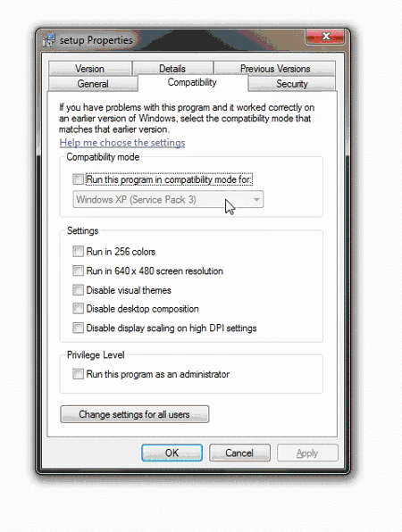Image resolution: width=402 pixels, height=532 pixels.
Task: Confirm with the OK button
Action: 172,453
